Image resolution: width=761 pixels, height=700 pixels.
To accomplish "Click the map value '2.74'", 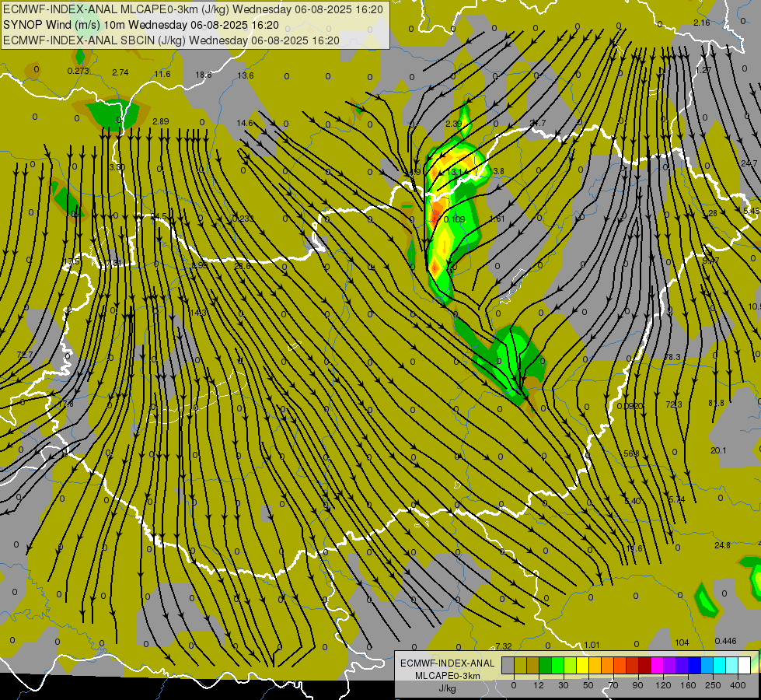I will click(120, 72).
